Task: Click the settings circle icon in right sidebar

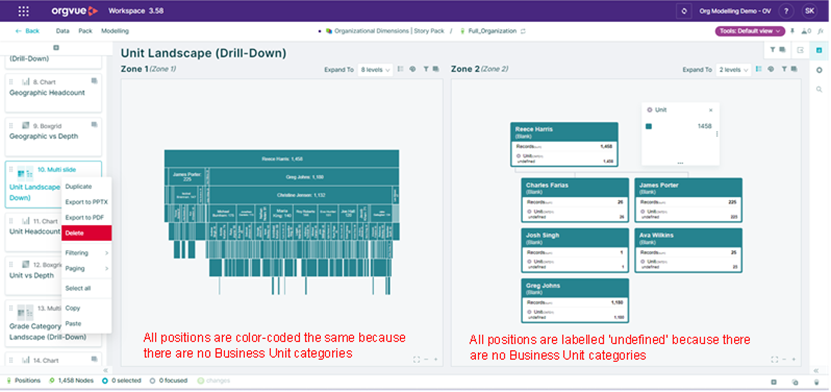Action: (819, 70)
